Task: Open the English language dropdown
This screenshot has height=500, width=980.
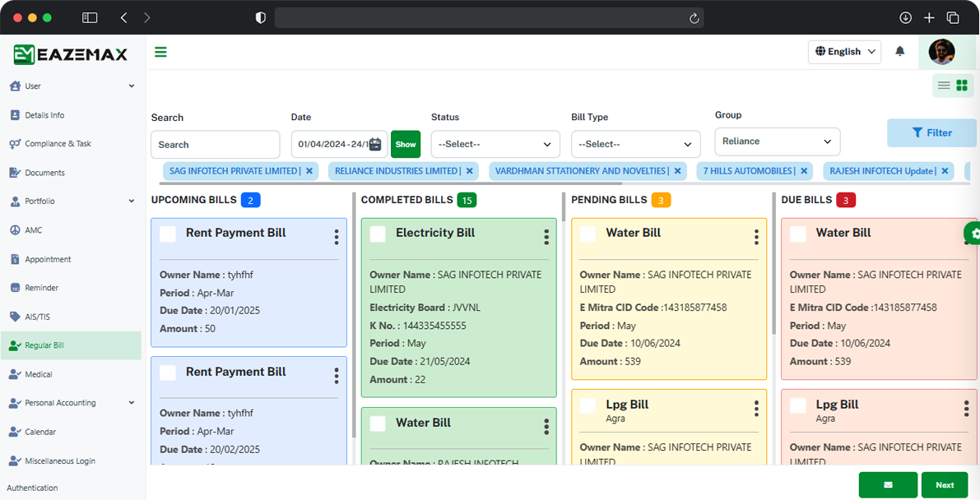Action: coord(844,52)
